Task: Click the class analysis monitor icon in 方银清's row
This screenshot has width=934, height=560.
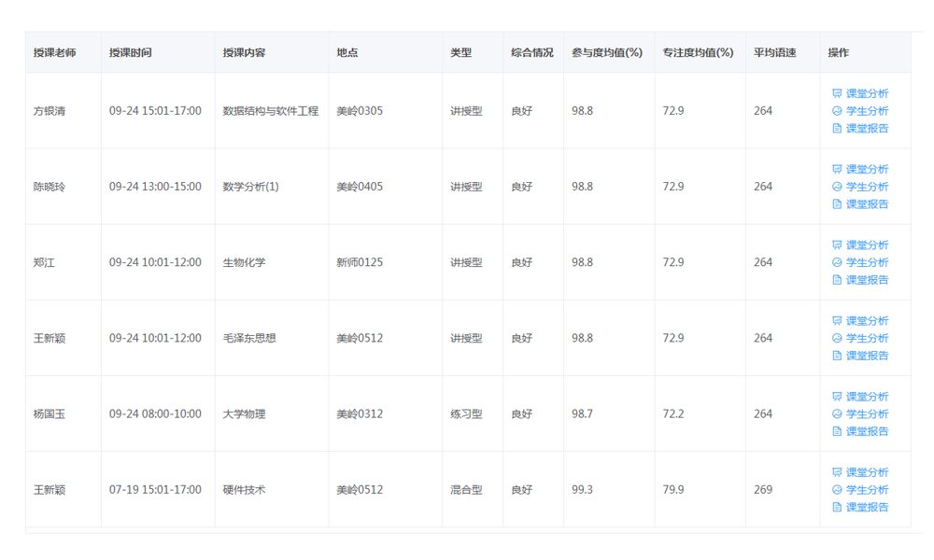Action: [x=836, y=93]
